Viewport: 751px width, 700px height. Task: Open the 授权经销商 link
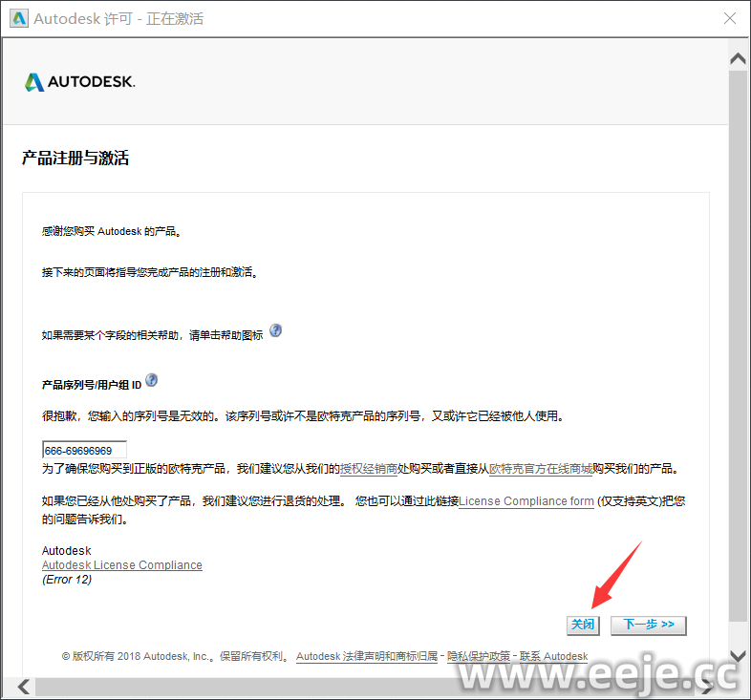point(369,469)
